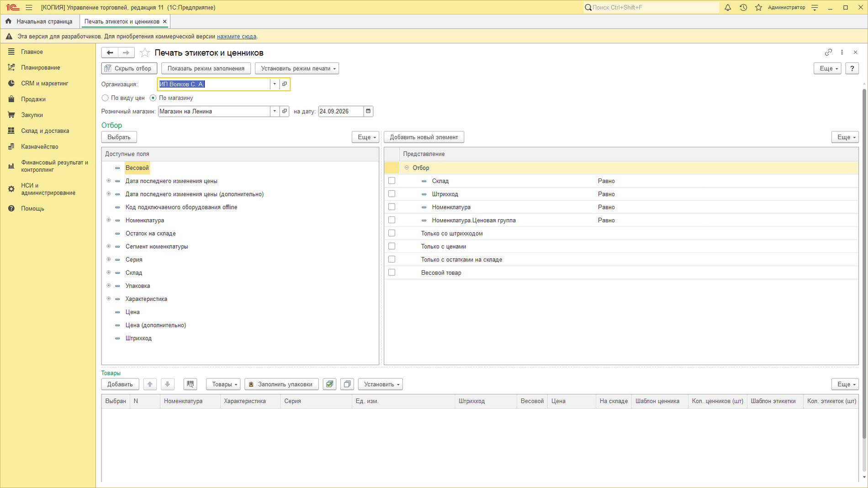Image resolution: width=868 pixels, height=488 pixels.
Task: Go back with the left arrow
Action: pos(110,53)
